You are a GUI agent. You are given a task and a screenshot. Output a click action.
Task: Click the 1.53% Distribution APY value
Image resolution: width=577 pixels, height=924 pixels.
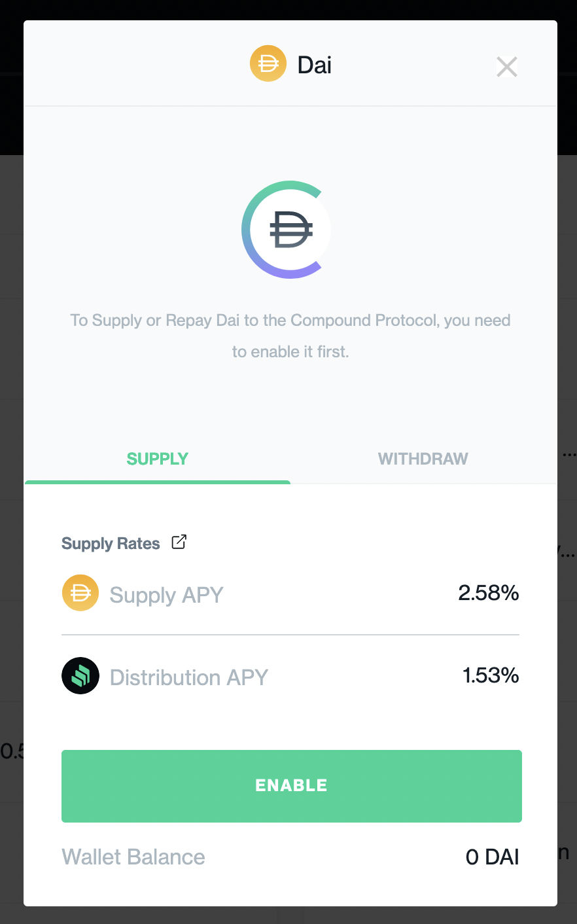(490, 675)
